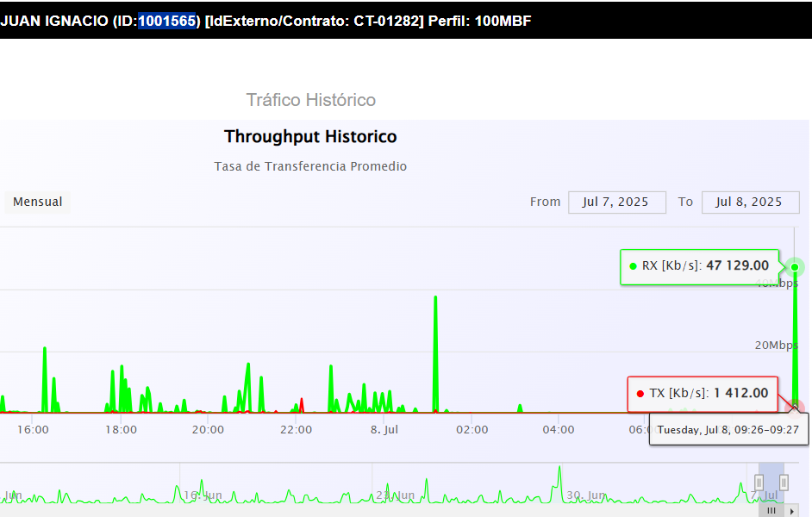Viewport: 812px width, 517px height.
Task: Click the 18:00 label on time axis
Action: coord(120,429)
